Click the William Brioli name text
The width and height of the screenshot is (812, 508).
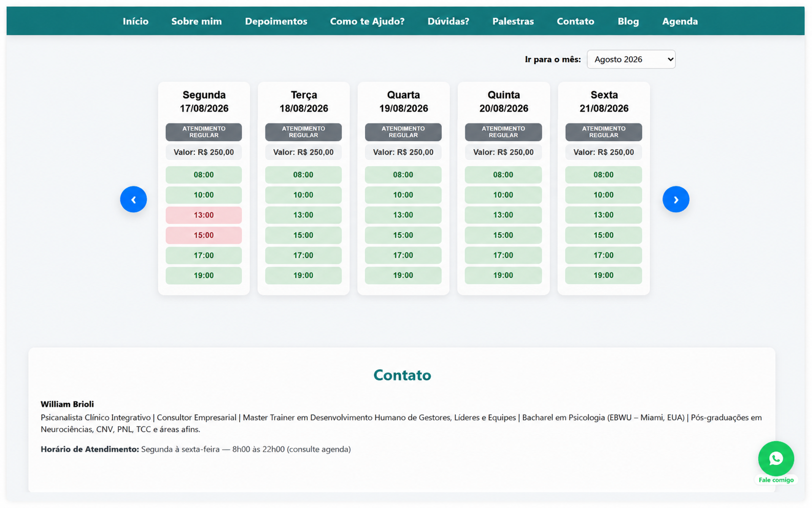click(x=67, y=405)
